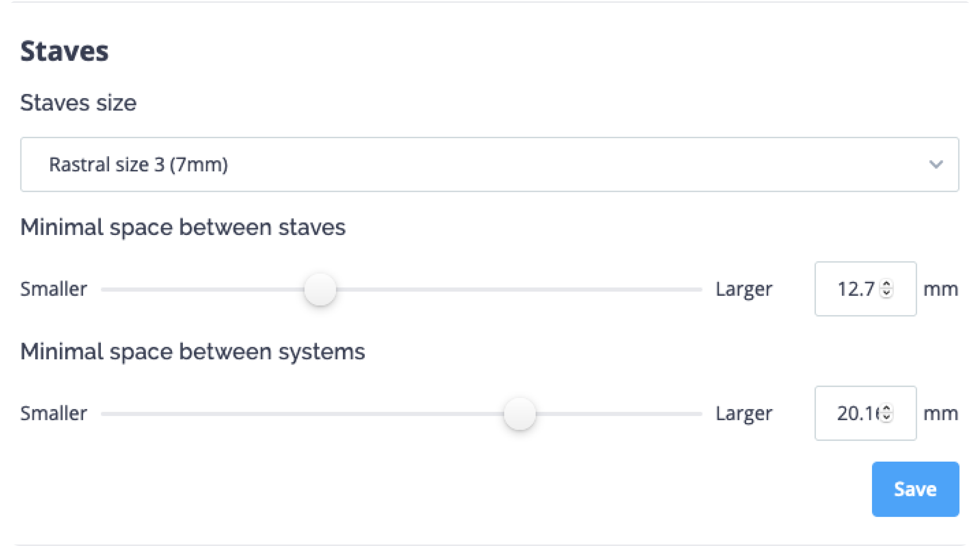The width and height of the screenshot is (980, 546).
Task: Click the Staves section heading
Action: [64, 51]
